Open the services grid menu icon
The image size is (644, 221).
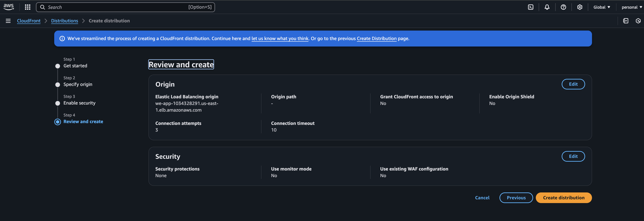tap(28, 7)
